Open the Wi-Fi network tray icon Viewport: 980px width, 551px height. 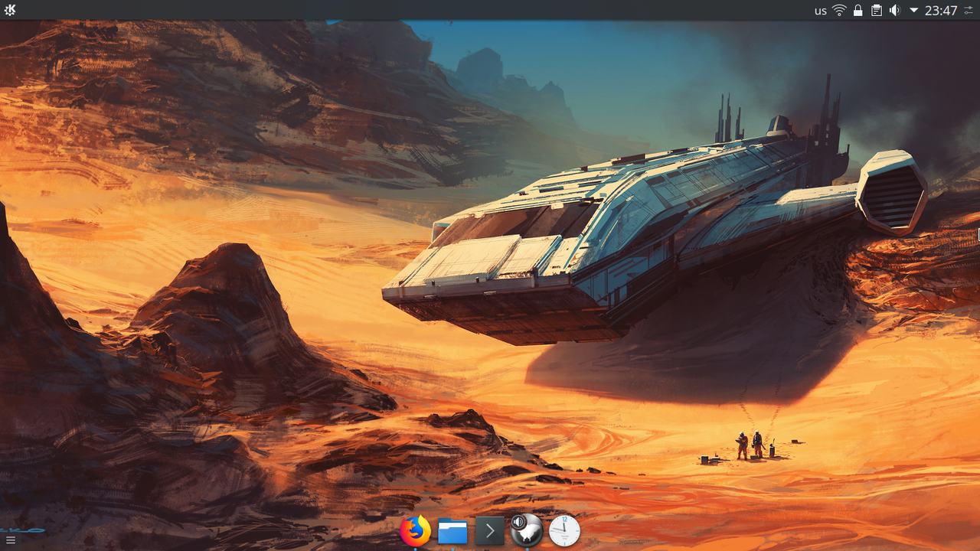(840, 11)
